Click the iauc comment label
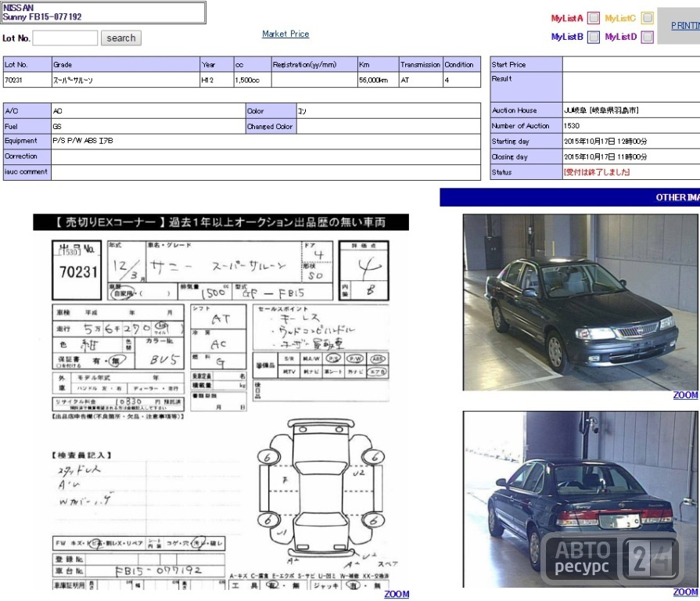The width and height of the screenshot is (700, 601). (x=27, y=172)
